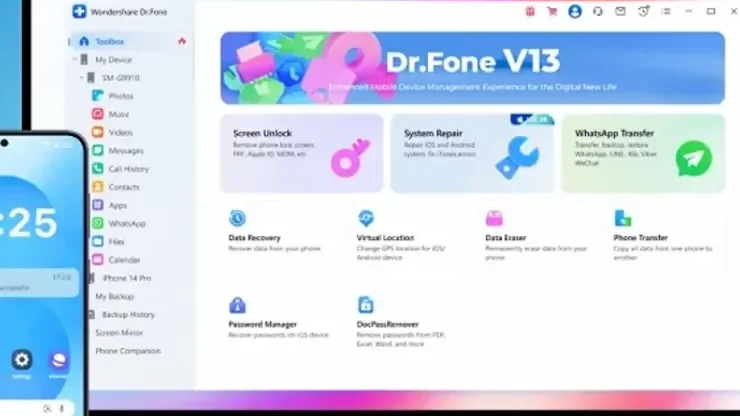This screenshot has height=416, width=740.
Task: Open the mail envelope icon
Action: [x=620, y=11]
